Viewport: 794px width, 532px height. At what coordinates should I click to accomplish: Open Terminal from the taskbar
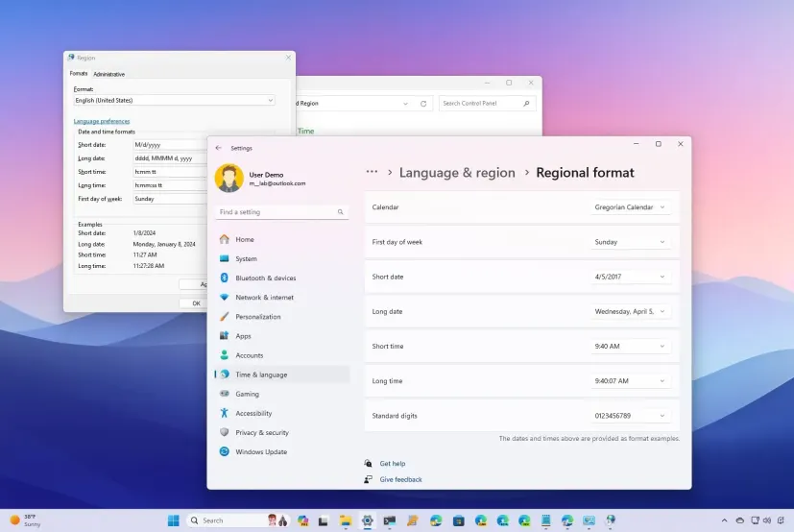[x=390, y=520]
